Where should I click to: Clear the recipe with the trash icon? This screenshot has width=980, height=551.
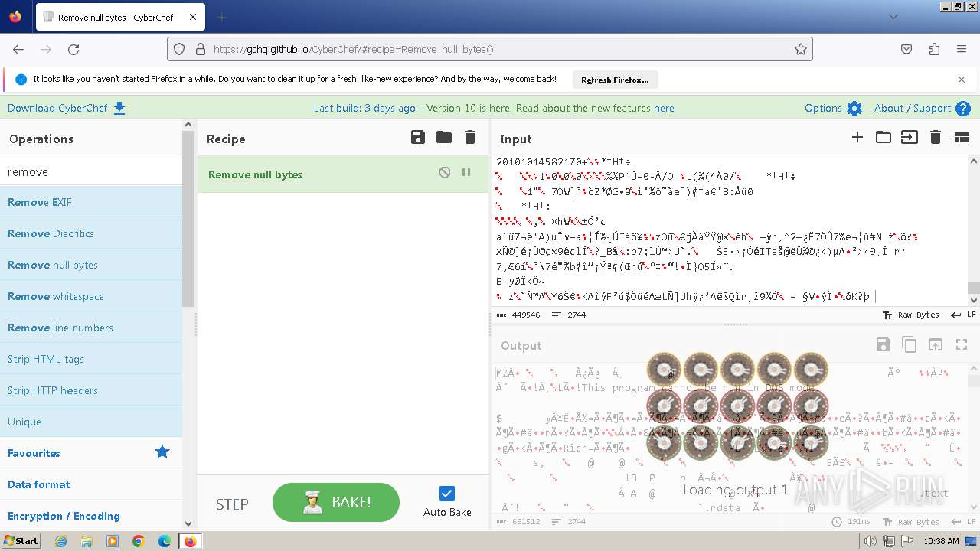(x=470, y=138)
